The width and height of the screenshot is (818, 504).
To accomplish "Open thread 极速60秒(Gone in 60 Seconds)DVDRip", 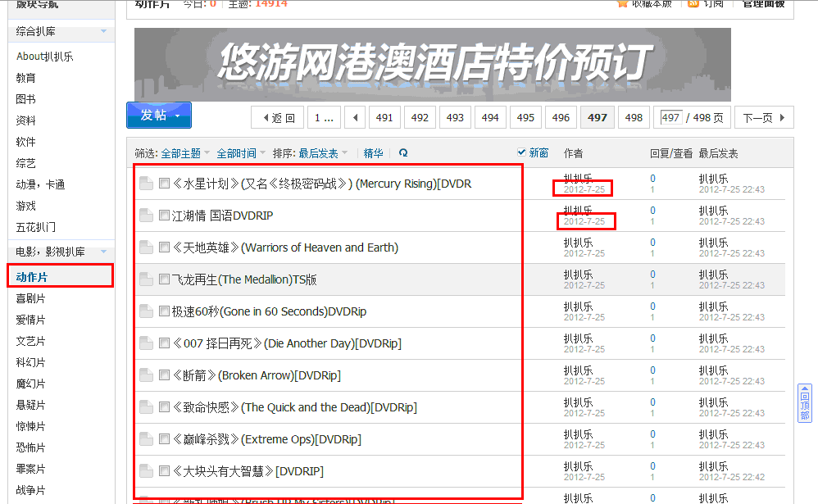I will click(269, 311).
